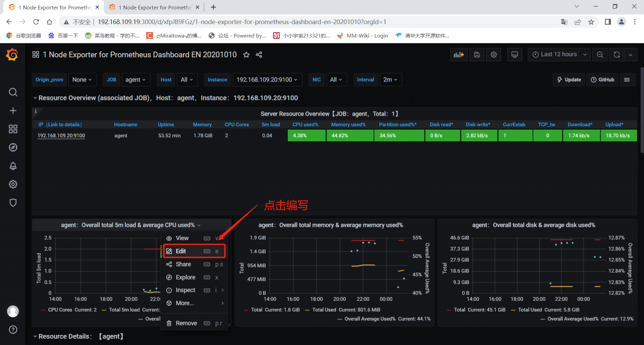Click the Add panel icon

point(459,55)
